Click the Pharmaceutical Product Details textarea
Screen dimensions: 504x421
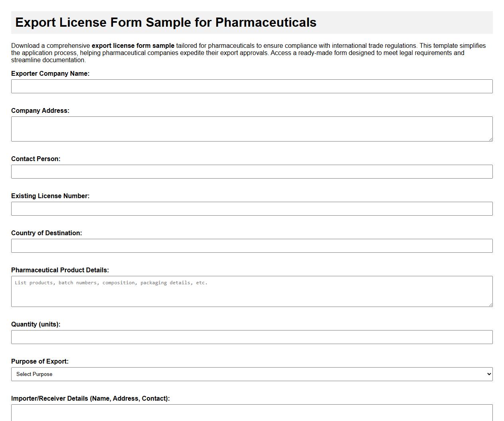tap(251, 291)
